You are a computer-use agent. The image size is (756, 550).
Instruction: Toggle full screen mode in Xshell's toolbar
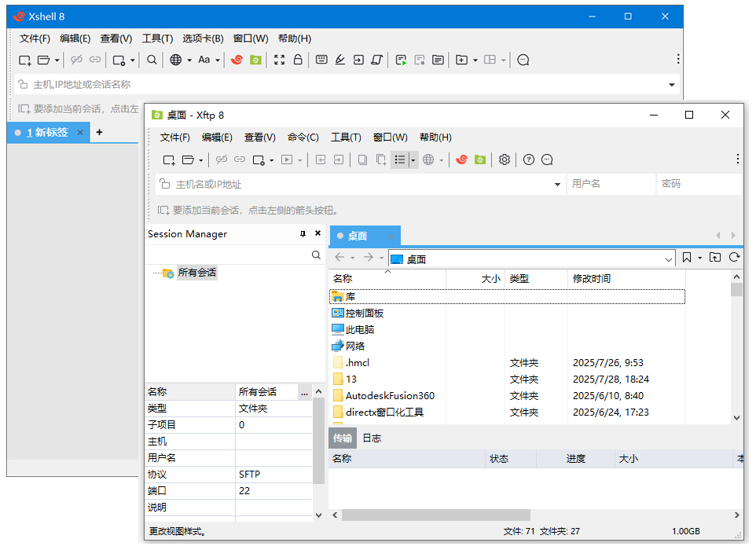coord(280,60)
